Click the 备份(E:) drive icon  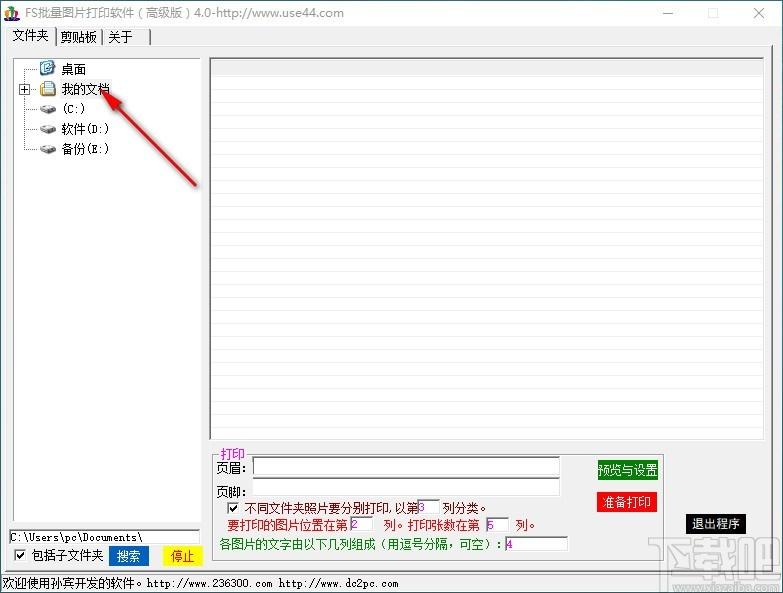click(x=47, y=149)
